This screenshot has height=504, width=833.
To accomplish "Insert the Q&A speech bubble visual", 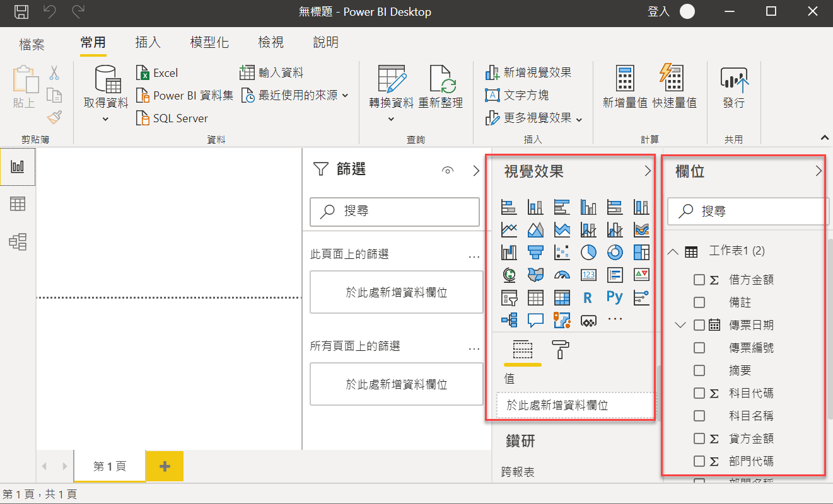I will [535, 320].
